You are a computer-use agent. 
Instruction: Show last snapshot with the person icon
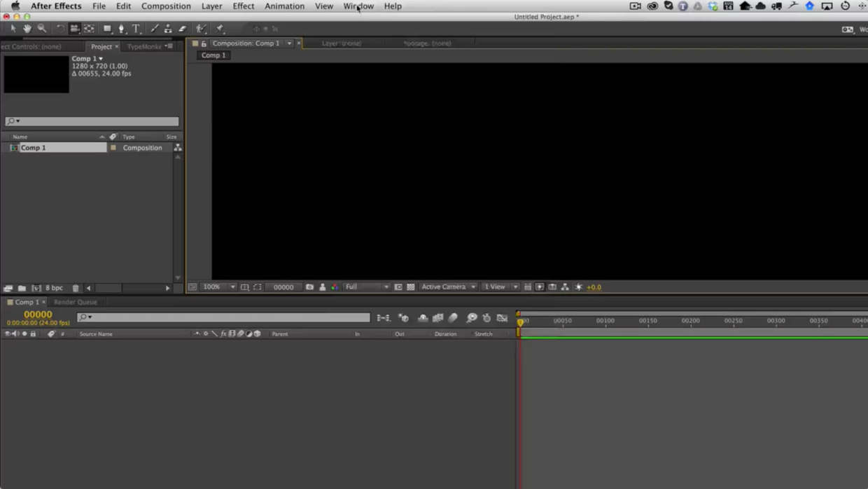pyautogui.click(x=322, y=287)
